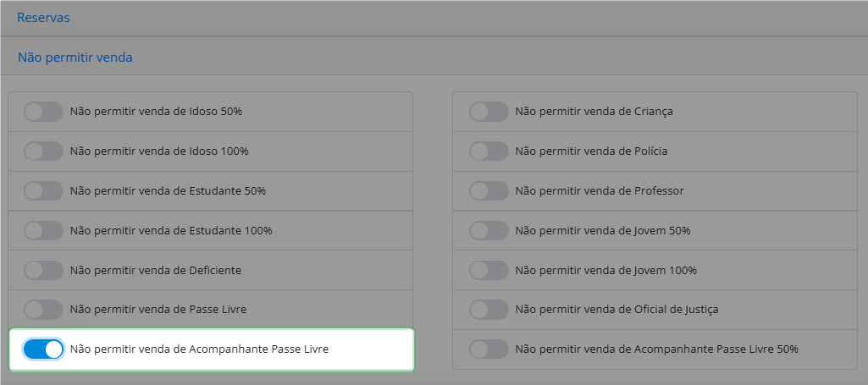Switch on Não permitir venda de Estudante 50%
The image size is (868, 385).
coord(43,191)
